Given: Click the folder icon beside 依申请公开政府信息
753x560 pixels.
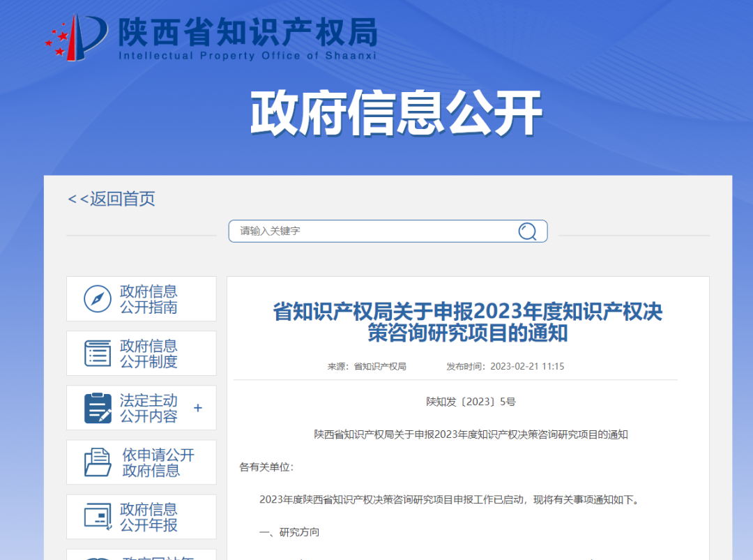Looking at the screenshot, I should 97,462.
